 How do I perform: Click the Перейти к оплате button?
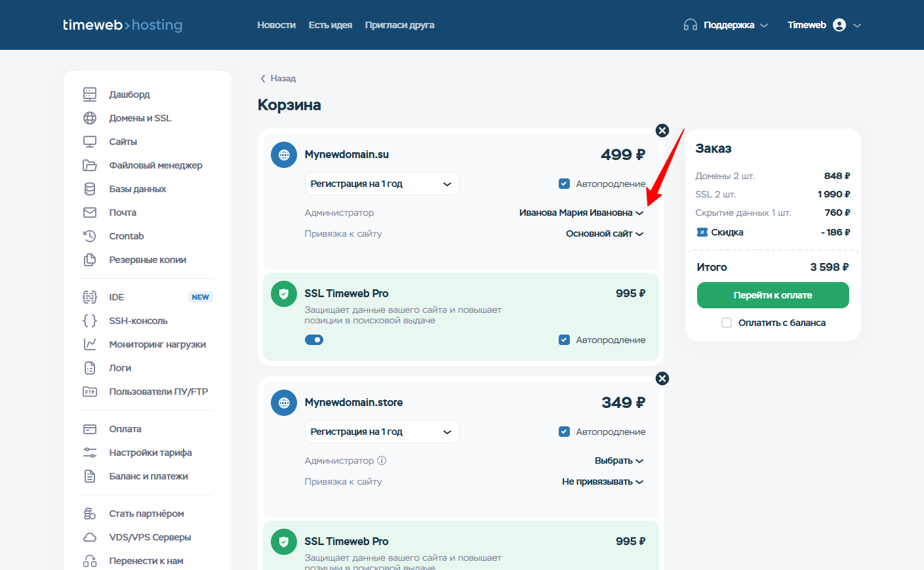coord(773,295)
